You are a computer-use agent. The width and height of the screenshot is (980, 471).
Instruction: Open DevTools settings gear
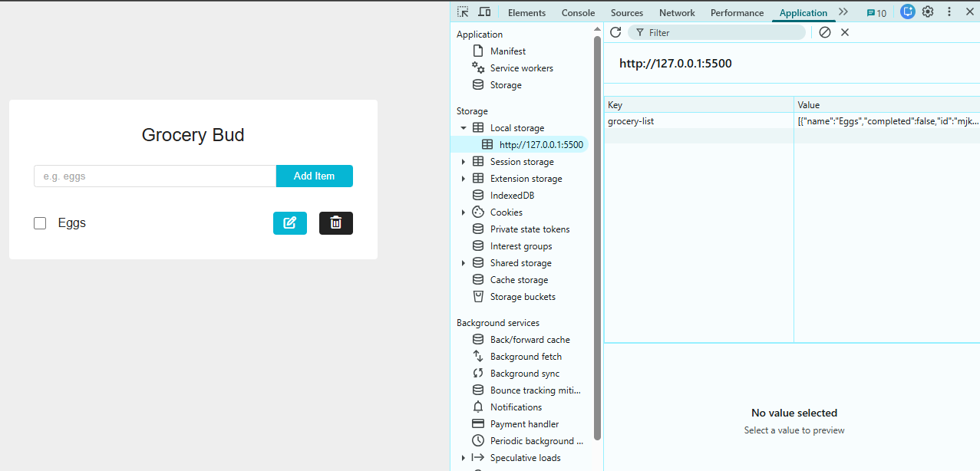pos(928,12)
